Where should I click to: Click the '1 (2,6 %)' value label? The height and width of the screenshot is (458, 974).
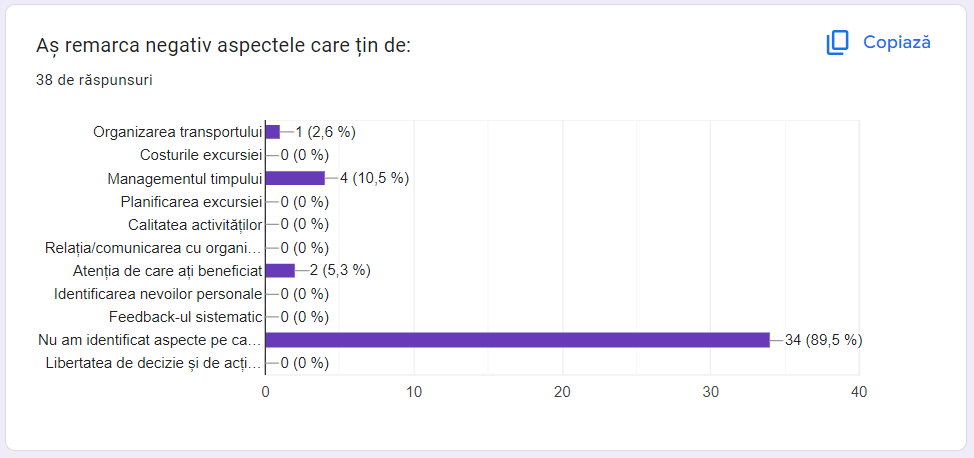[x=325, y=132]
